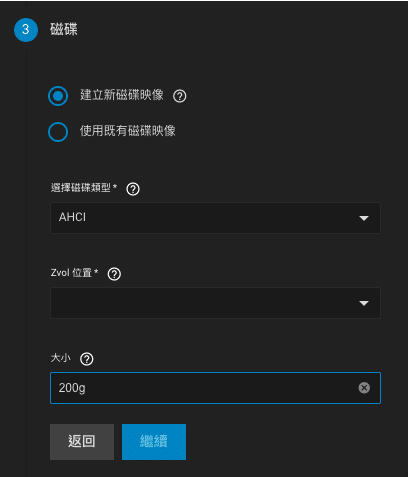Screen dimensions: 408x477
Task: Click the step 3 circle badge
Action: [26, 30]
